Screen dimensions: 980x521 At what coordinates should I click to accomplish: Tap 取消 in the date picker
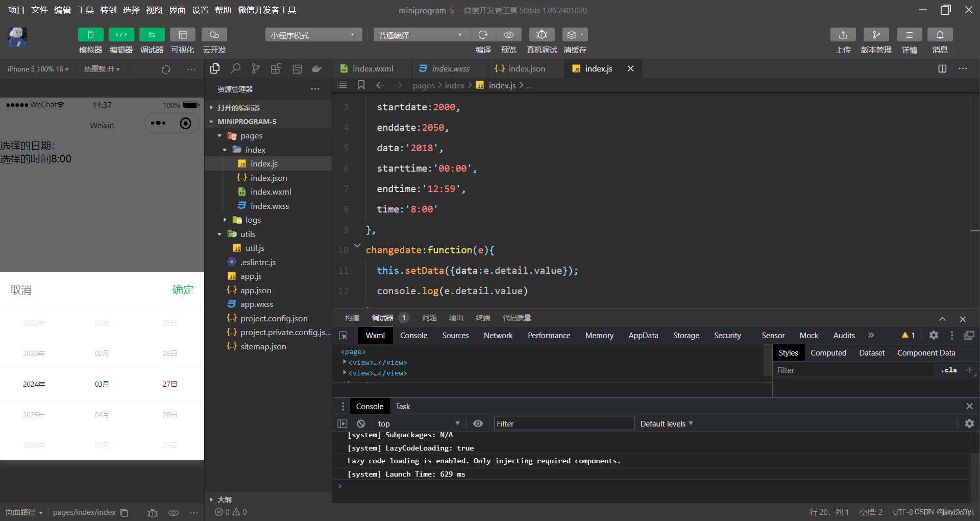click(21, 290)
